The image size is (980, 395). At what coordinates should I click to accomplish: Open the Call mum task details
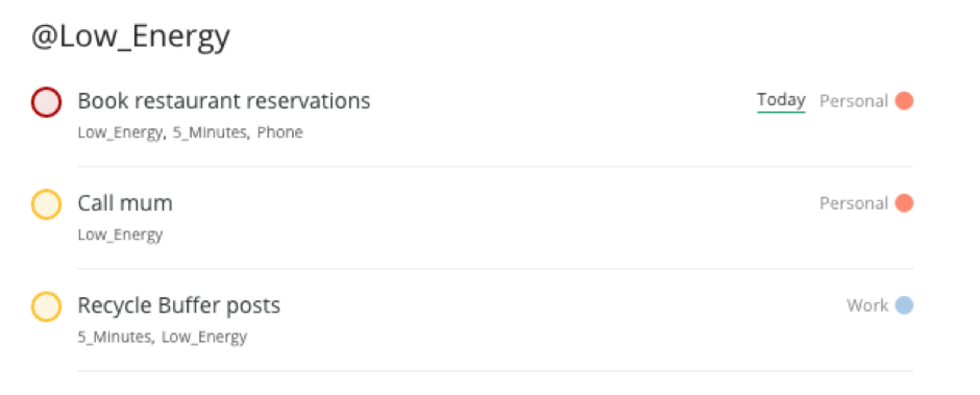(x=125, y=203)
